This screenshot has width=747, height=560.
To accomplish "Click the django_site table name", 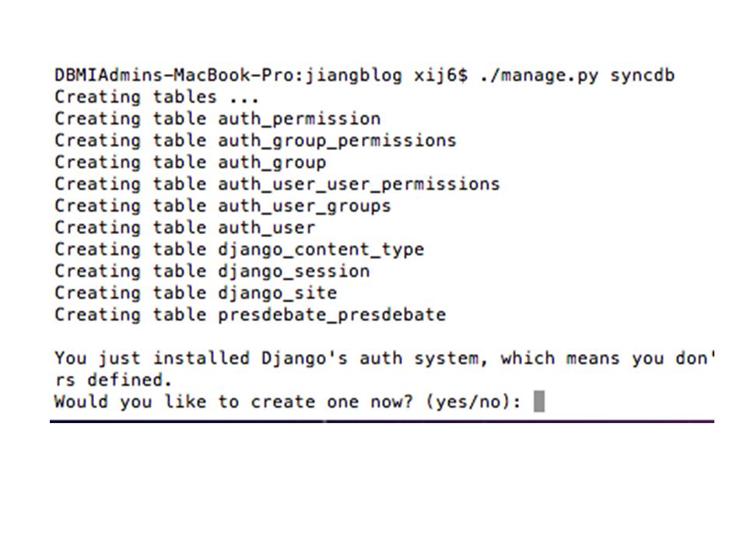I will (x=277, y=293).
